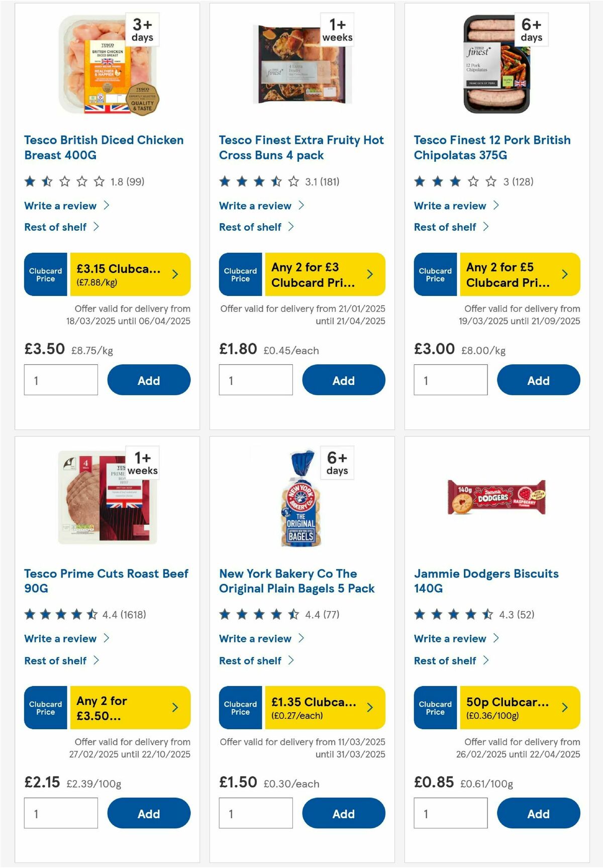This screenshot has width=603, height=868.
Task: Click the quantity field for hot cross buns
Action: tap(255, 380)
